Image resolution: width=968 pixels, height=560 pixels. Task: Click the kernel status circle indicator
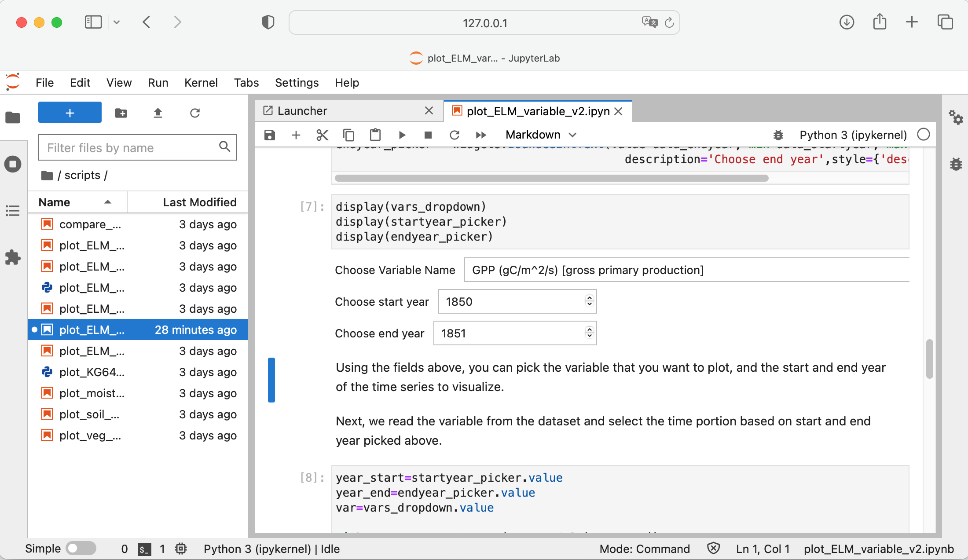[924, 134]
